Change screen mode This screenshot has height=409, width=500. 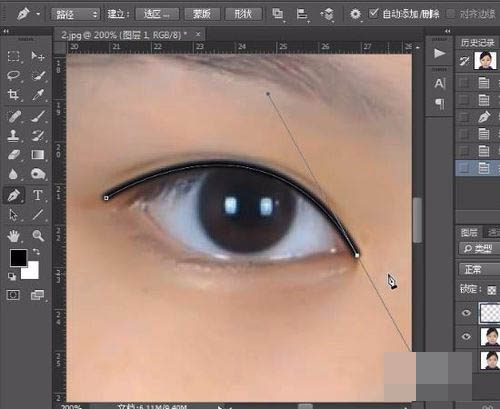(38, 295)
